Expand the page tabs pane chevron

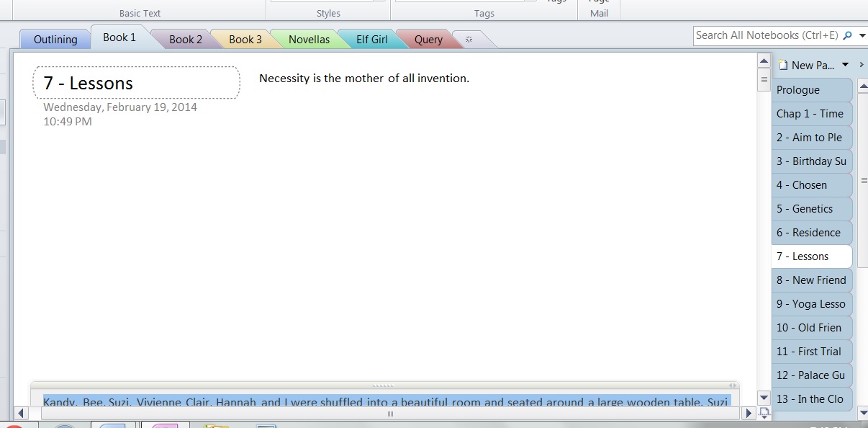pos(862,65)
